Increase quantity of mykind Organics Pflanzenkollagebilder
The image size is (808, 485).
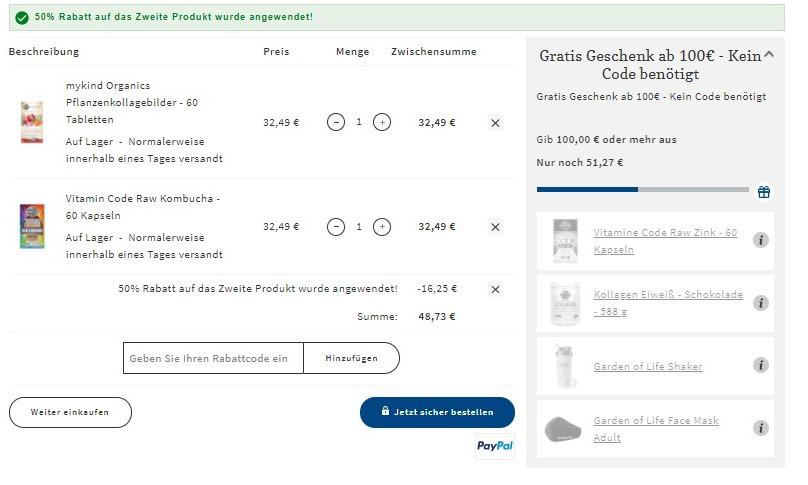382,122
